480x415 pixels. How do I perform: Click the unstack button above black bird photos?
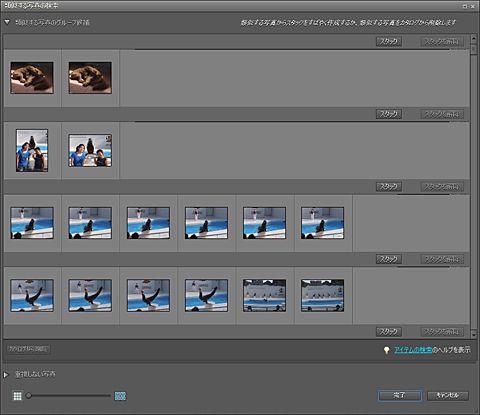click(x=442, y=259)
